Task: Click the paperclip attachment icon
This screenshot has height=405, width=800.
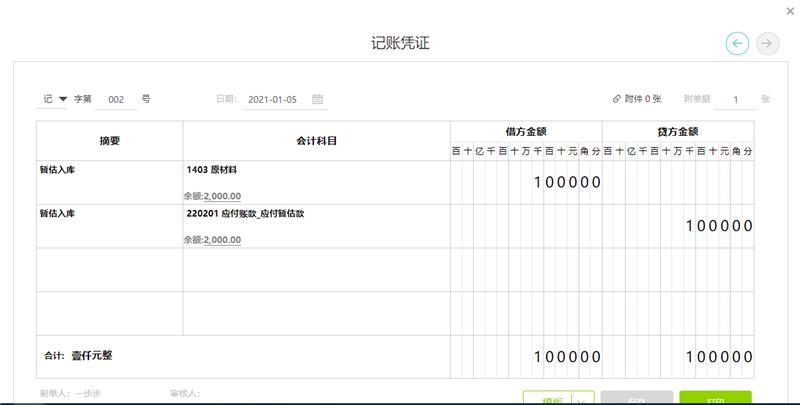Action: click(616, 99)
